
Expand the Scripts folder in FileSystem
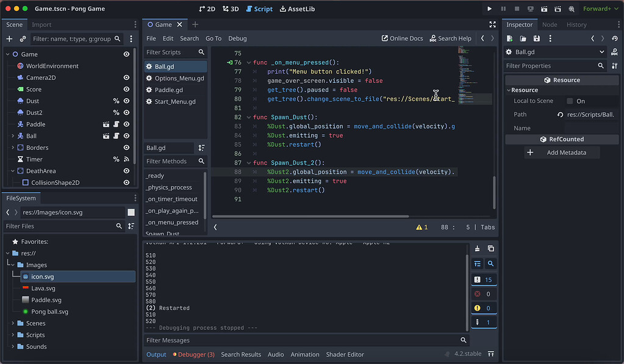[13, 335]
